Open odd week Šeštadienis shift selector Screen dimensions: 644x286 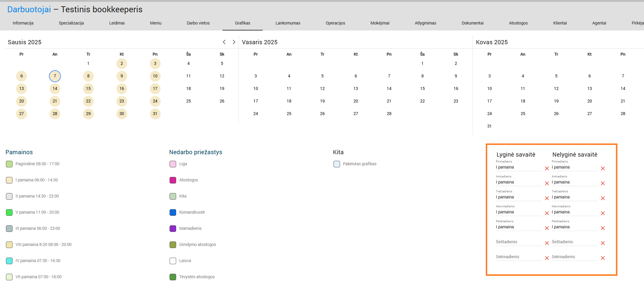[574, 242]
